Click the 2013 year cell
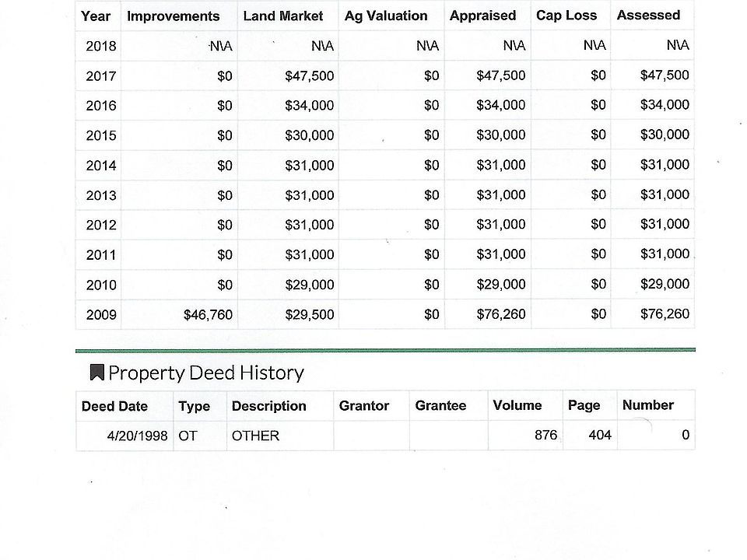The image size is (747, 560). click(x=101, y=195)
